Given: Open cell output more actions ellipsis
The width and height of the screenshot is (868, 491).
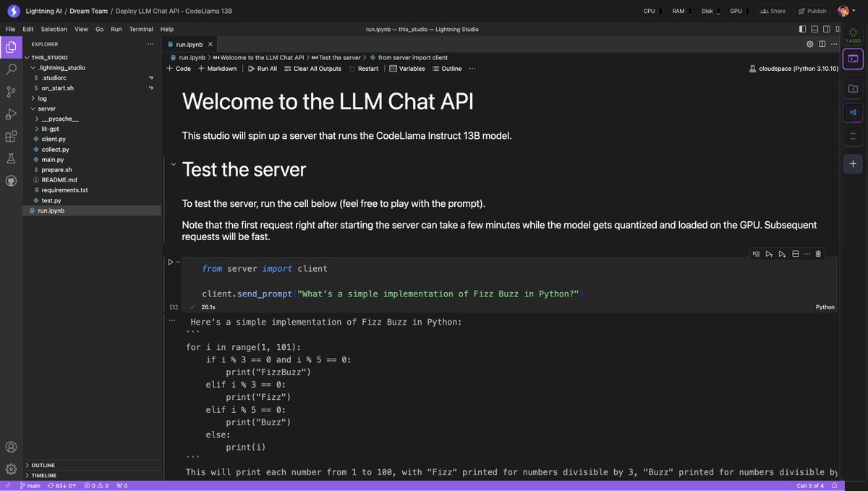Looking at the screenshot, I should click(x=172, y=320).
